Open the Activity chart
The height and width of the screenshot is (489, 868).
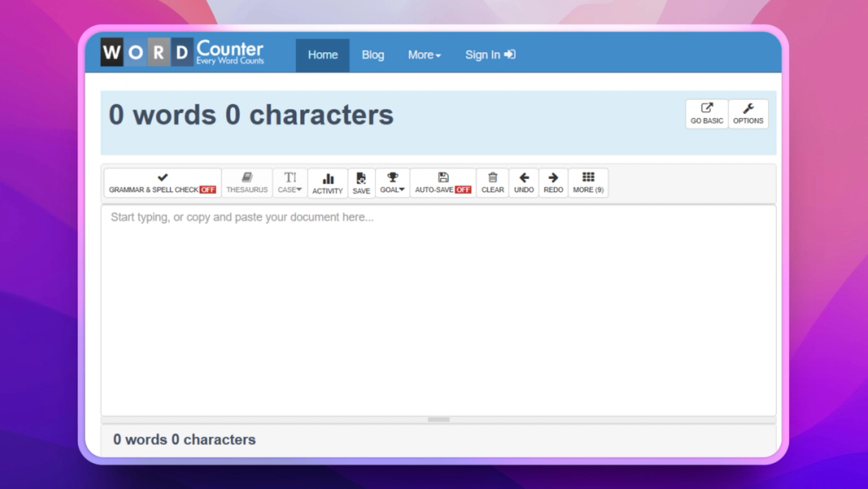tap(328, 183)
